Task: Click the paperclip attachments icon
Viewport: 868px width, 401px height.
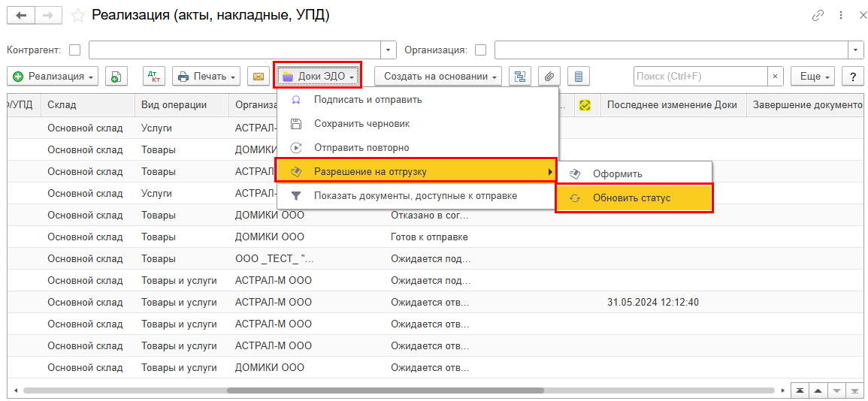Action: [x=549, y=77]
